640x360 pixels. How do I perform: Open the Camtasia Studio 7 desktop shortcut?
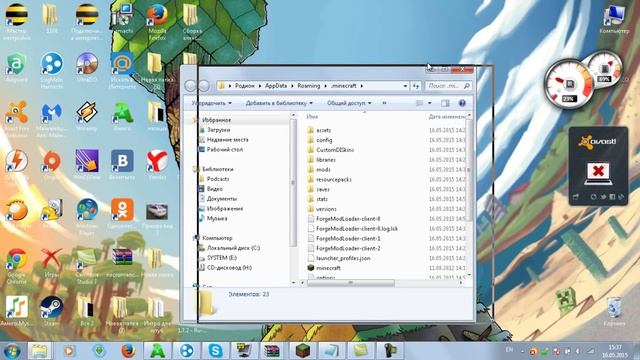pos(87,265)
